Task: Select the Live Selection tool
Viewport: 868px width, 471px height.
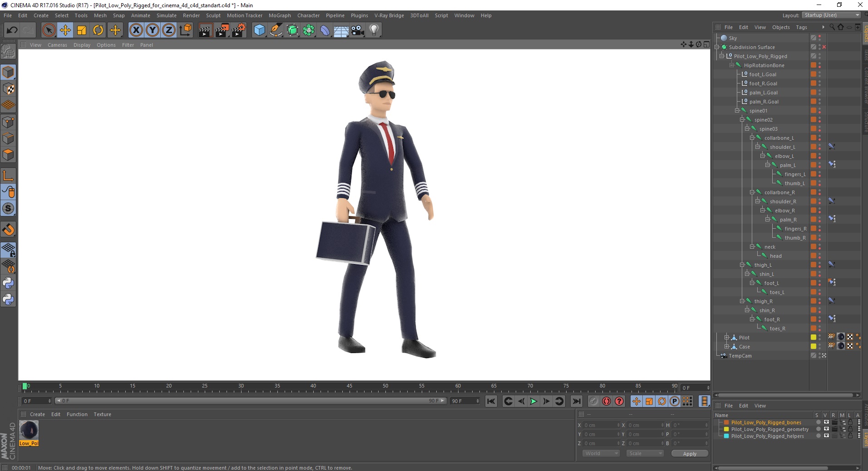Action: pyautogui.click(x=49, y=30)
